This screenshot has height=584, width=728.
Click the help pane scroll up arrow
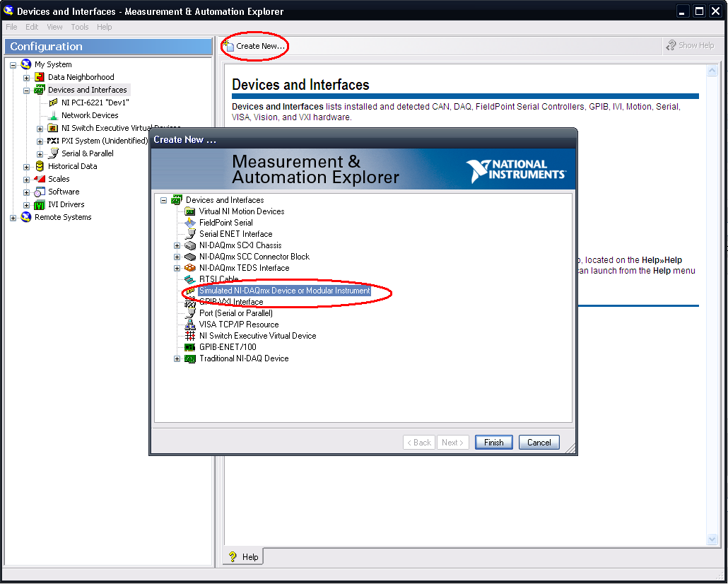click(712, 71)
